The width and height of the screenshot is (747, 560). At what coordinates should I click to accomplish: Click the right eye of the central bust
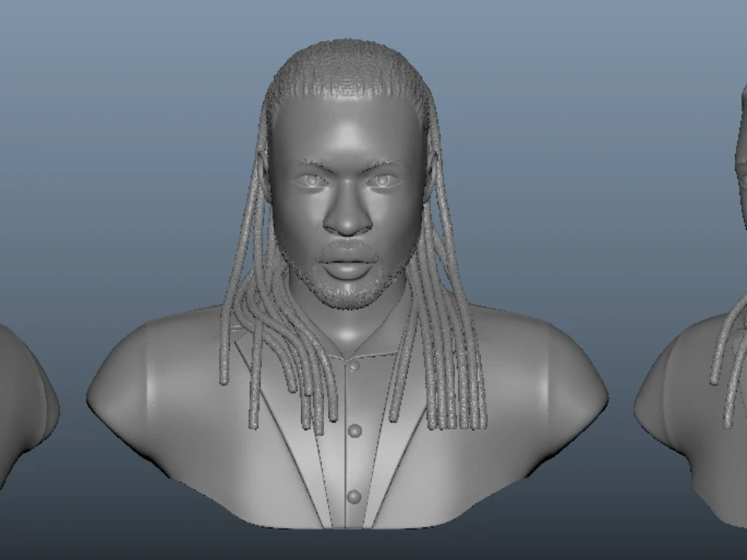pos(382,179)
